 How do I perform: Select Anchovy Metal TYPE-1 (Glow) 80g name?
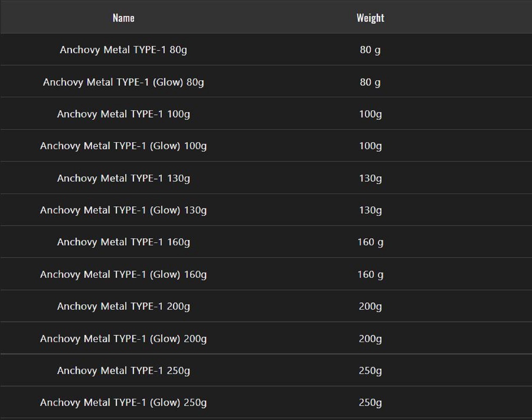pyautogui.click(x=123, y=82)
